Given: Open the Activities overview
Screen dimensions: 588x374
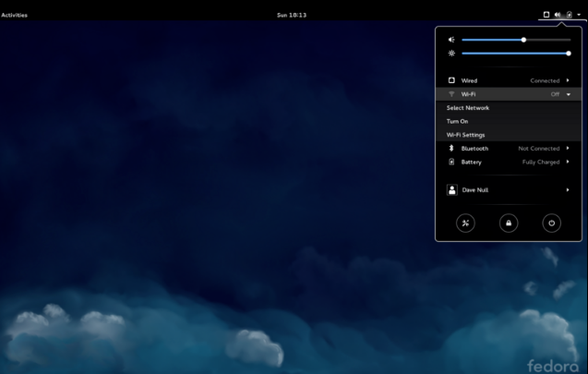Looking at the screenshot, I should pos(15,15).
